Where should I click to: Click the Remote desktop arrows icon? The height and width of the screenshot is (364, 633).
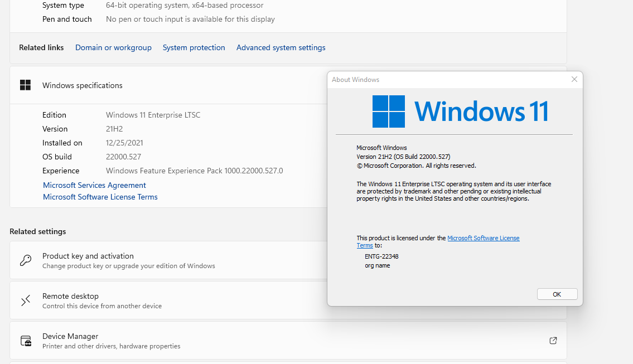click(26, 300)
